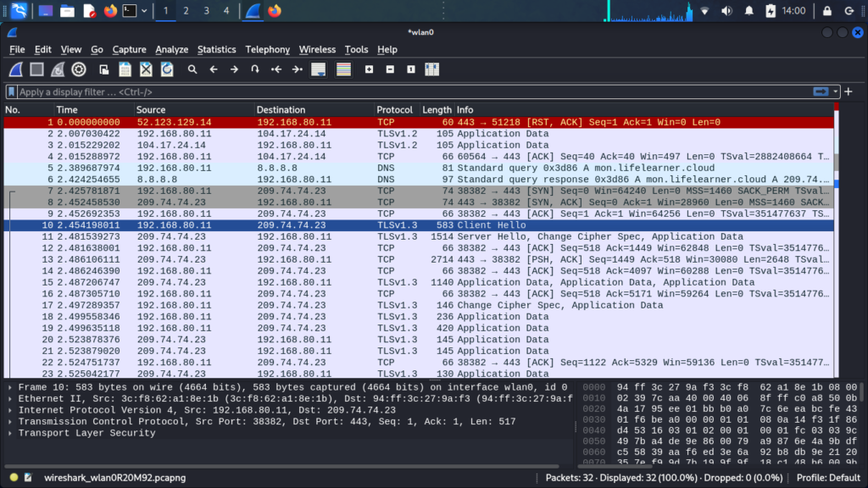Screen dimensions: 868x488
Task: Expand the Frame 10 details tree
Action: (x=10, y=387)
